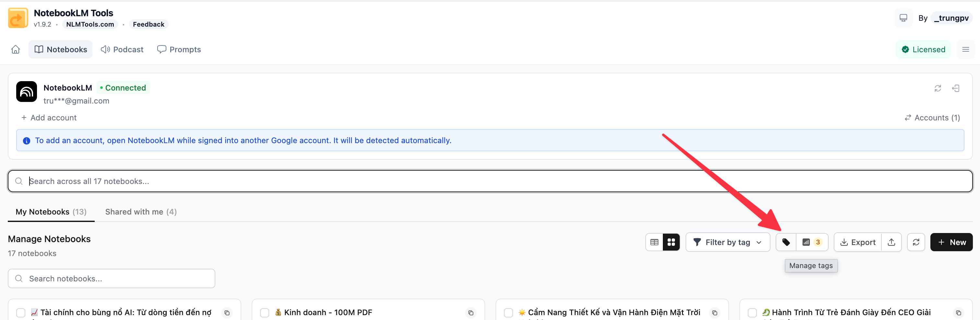Select the My Notebooks (13) tab
The width and height of the screenshot is (980, 320).
pos(51,212)
